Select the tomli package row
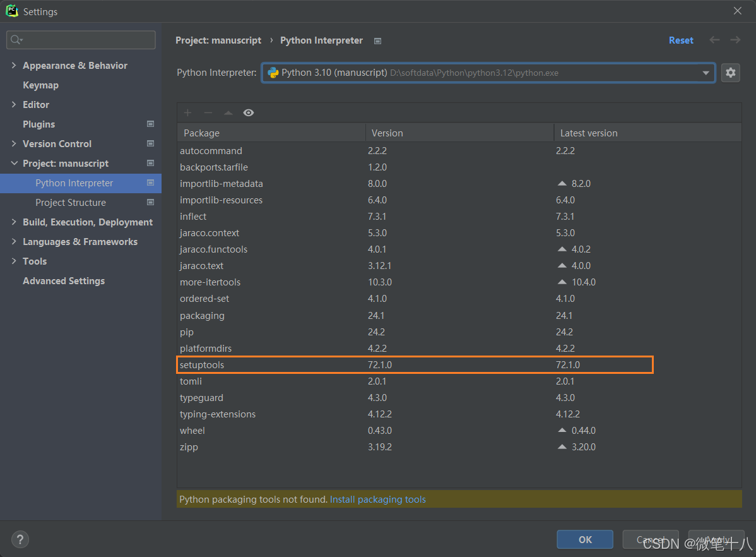Viewport: 756px width, 557px height. click(459, 381)
